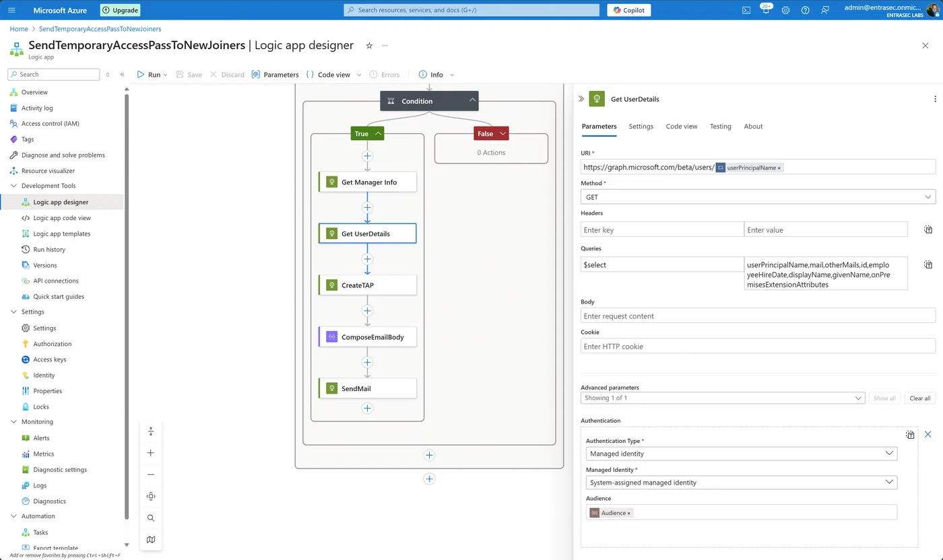
Task: Click the Upgrade button
Action: point(120,10)
